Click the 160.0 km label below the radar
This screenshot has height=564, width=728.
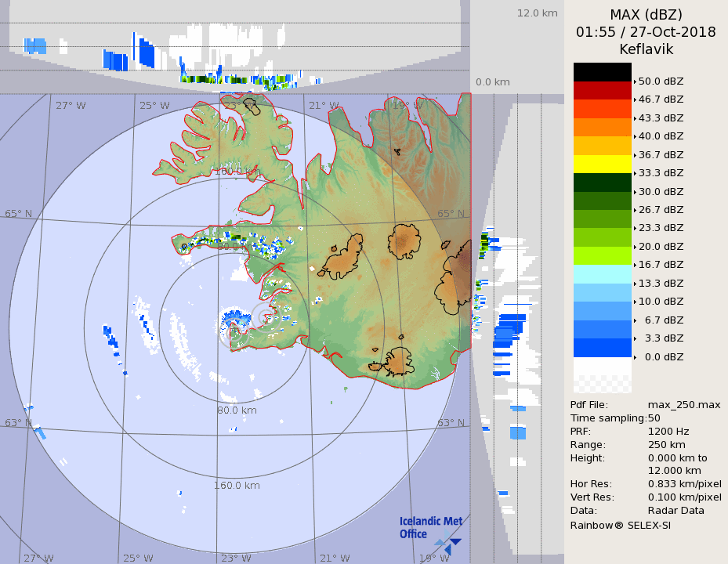(237, 485)
